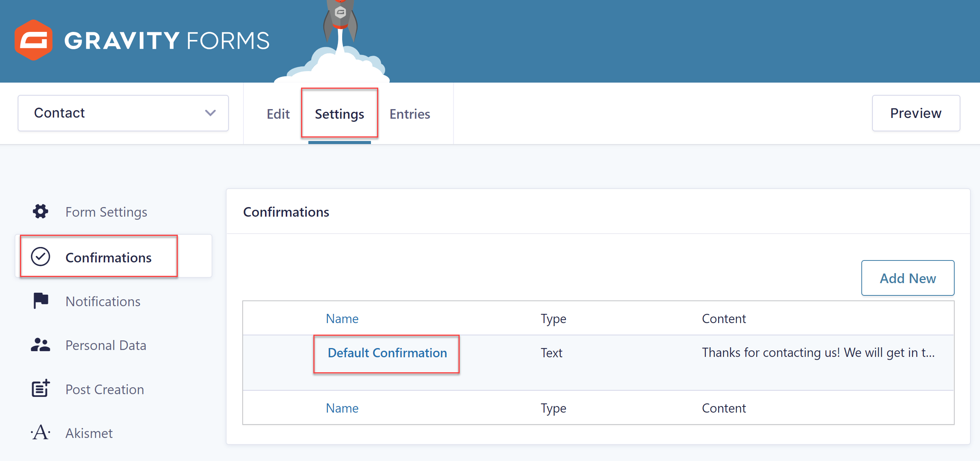
Task: Click the 'Thanks for contacting us!' content cell
Action: click(x=818, y=353)
